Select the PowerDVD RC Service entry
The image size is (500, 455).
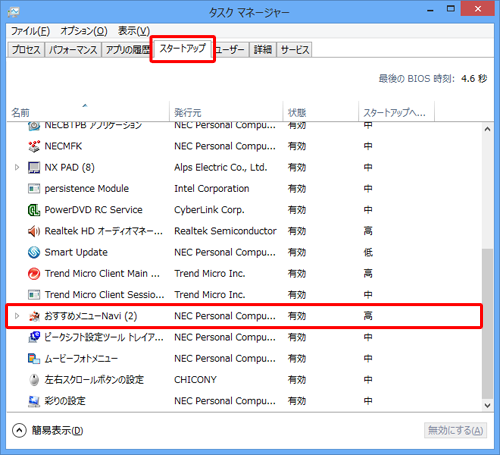[93, 210]
